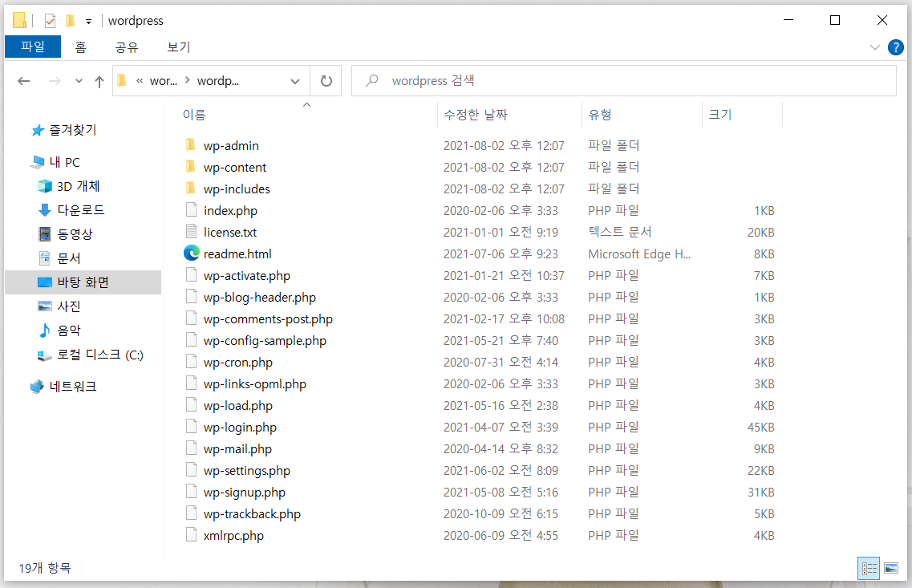The image size is (912, 588).
Task: Click the 텍스트 문서 type cell of license.txt
Action: click(619, 232)
